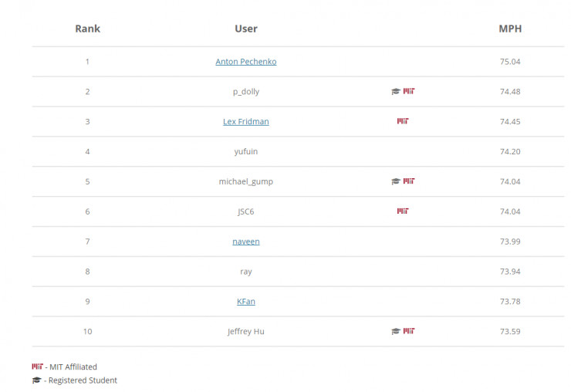Click the User column header
Screen dimensions: 571x392
[246, 29]
